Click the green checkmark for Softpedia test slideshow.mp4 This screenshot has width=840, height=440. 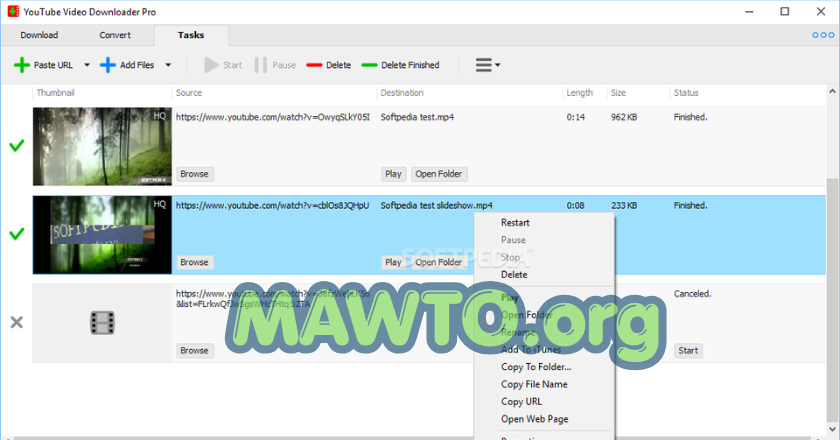tap(17, 234)
